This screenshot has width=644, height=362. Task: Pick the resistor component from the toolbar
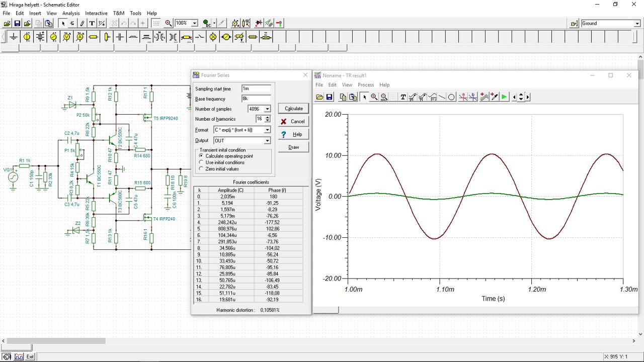click(93, 37)
